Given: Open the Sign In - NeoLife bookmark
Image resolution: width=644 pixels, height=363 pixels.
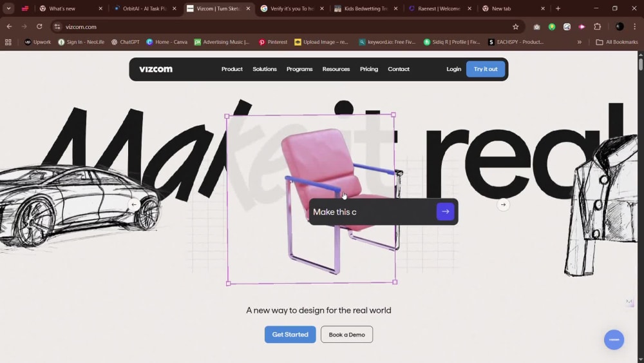Looking at the screenshot, I should click(81, 42).
